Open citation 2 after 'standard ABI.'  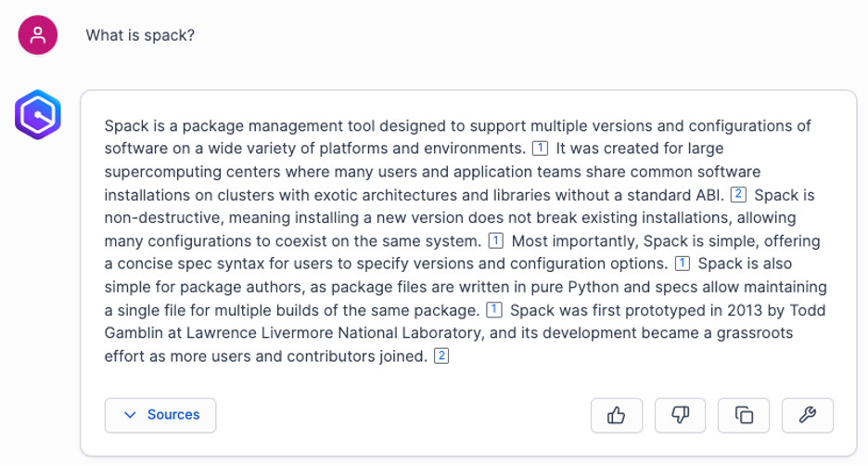point(738,195)
